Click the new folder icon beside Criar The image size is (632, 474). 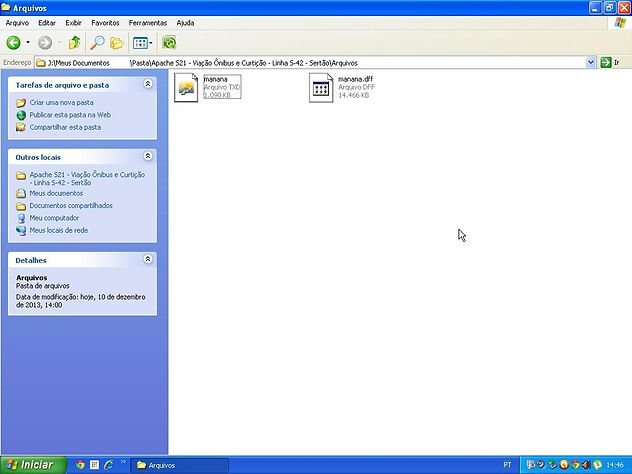click(x=21, y=103)
